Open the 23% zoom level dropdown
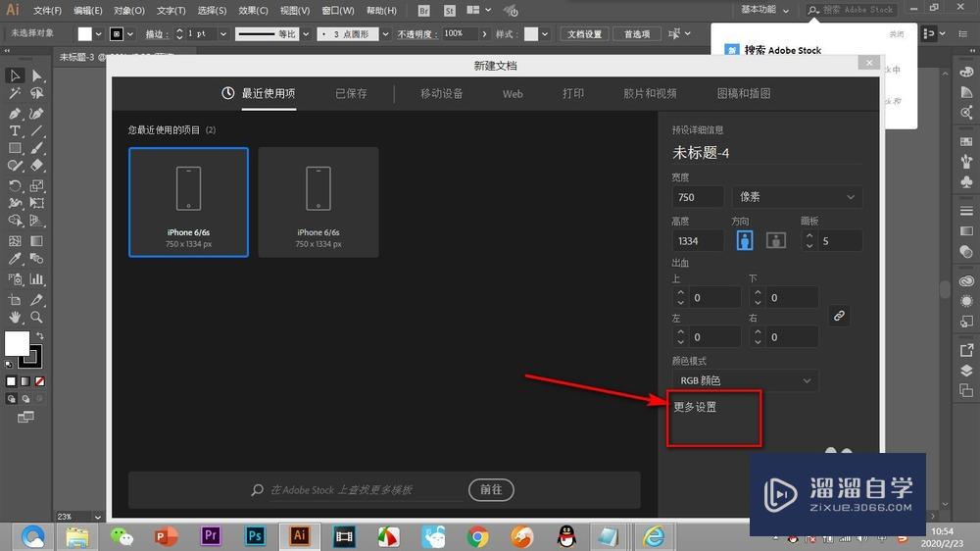This screenshot has width=980, height=551. click(97, 517)
